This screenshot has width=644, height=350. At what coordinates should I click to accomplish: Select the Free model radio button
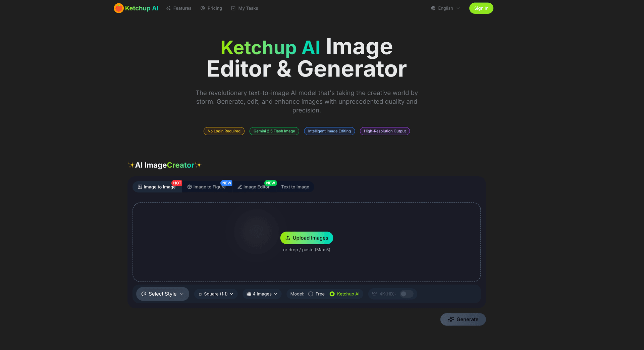click(x=310, y=294)
